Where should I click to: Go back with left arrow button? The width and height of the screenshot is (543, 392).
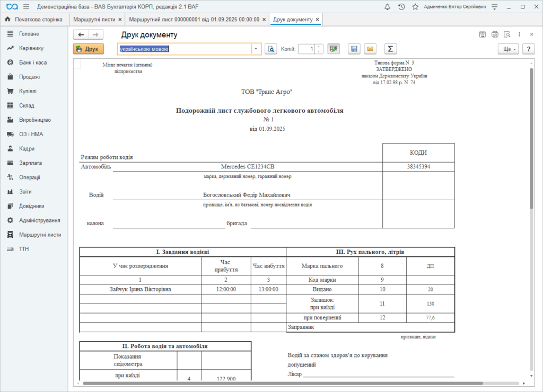click(x=81, y=34)
